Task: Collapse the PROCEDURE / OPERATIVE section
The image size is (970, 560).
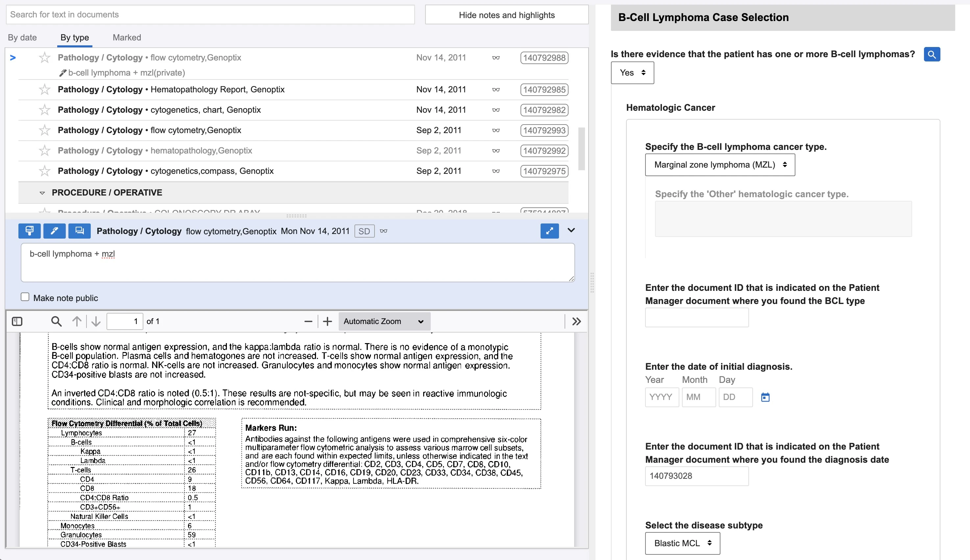Action: [42, 193]
